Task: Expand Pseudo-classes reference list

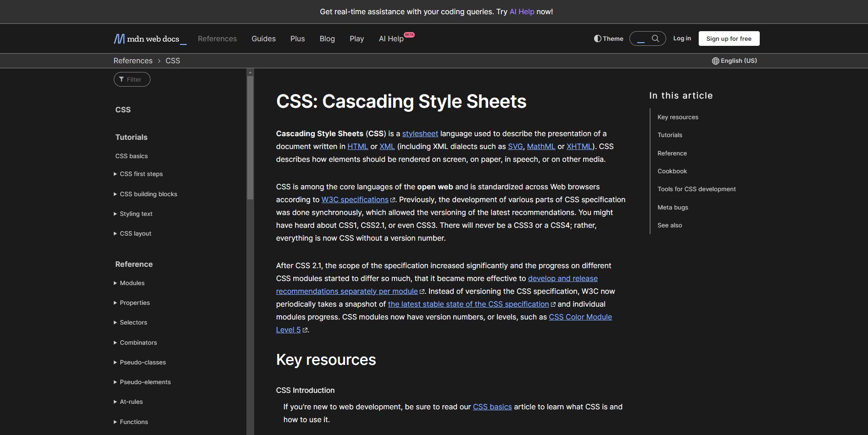Action: coord(140,363)
